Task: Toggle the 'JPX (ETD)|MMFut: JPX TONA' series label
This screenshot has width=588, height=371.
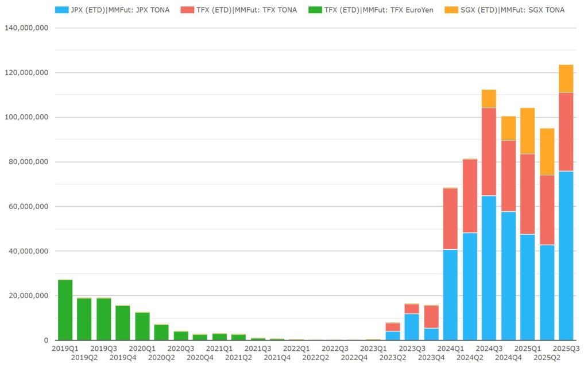Action: pos(120,10)
